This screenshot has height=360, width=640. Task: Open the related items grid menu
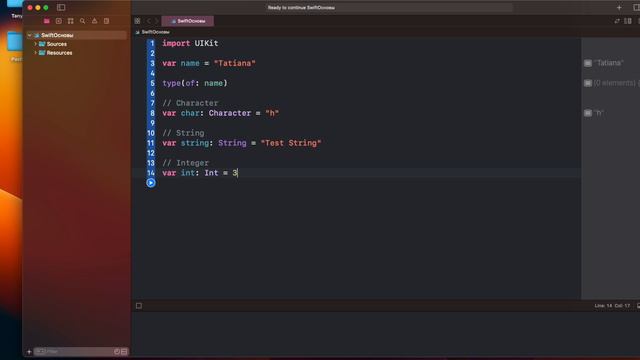click(138, 21)
